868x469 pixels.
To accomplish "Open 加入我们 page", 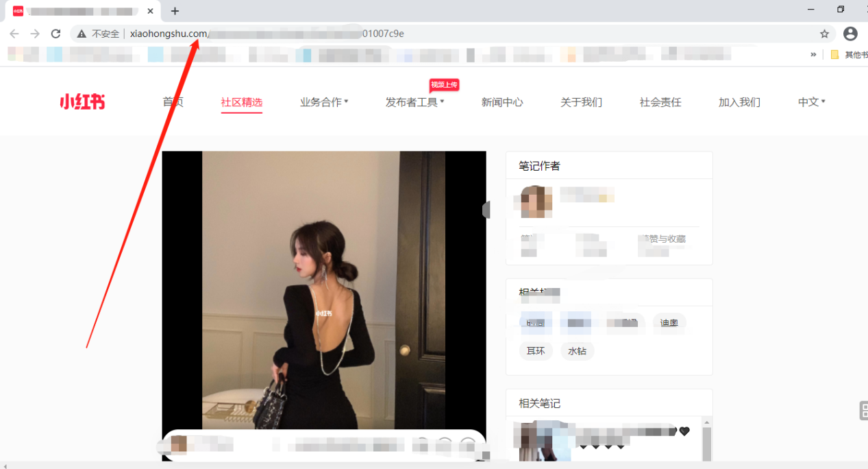I will pos(739,102).
